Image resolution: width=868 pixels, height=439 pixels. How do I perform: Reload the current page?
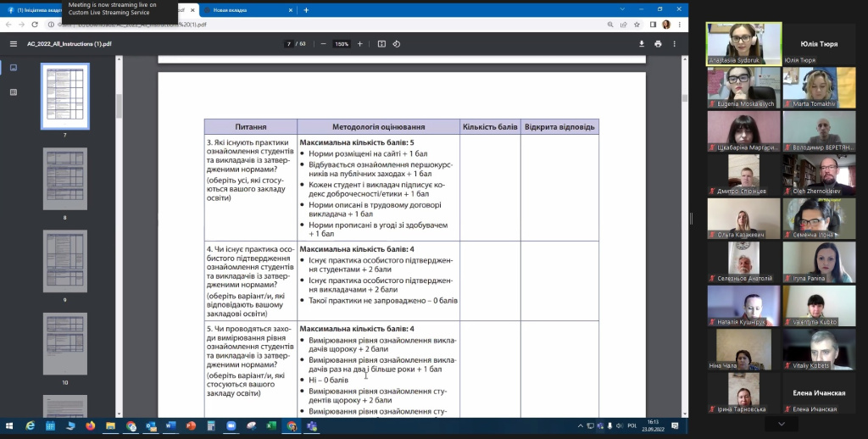pyautogui.click(x=34, y=25)
